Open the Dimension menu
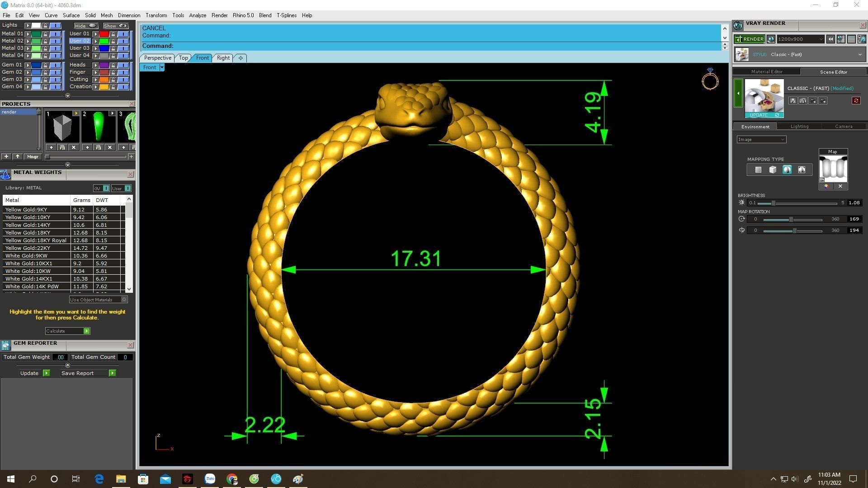Image resolution: width=868 pixels, height=488 pixels. (129, 15)
